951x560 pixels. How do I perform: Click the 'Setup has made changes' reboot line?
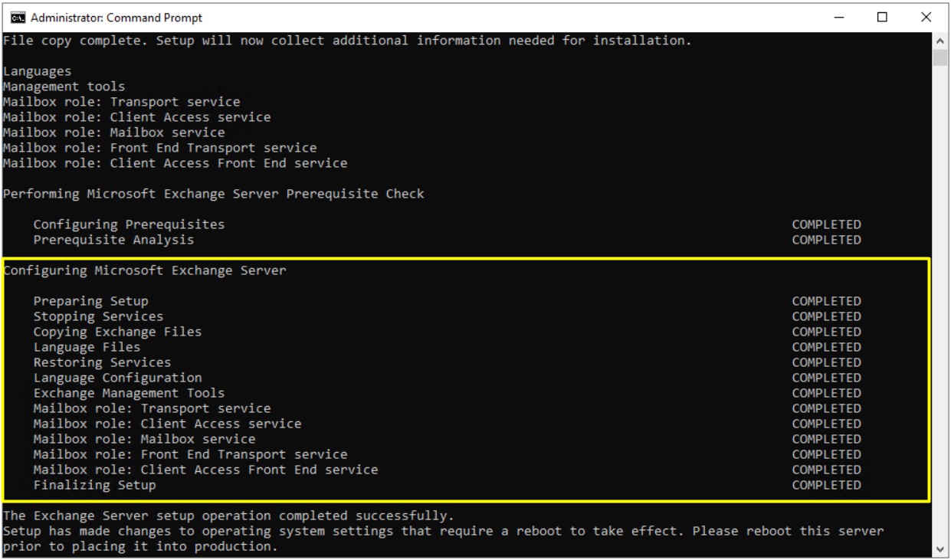[444, 531]
